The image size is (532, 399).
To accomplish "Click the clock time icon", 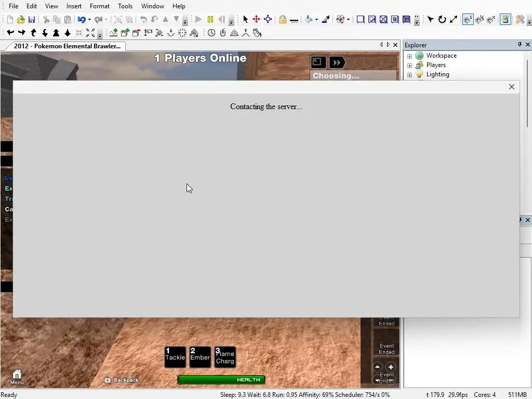I will coord(211,33).
